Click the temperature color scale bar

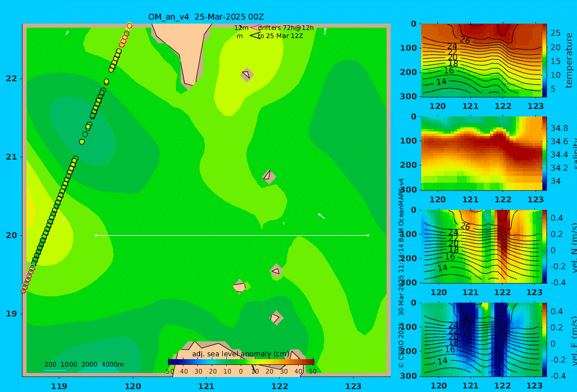pos(545,61)
